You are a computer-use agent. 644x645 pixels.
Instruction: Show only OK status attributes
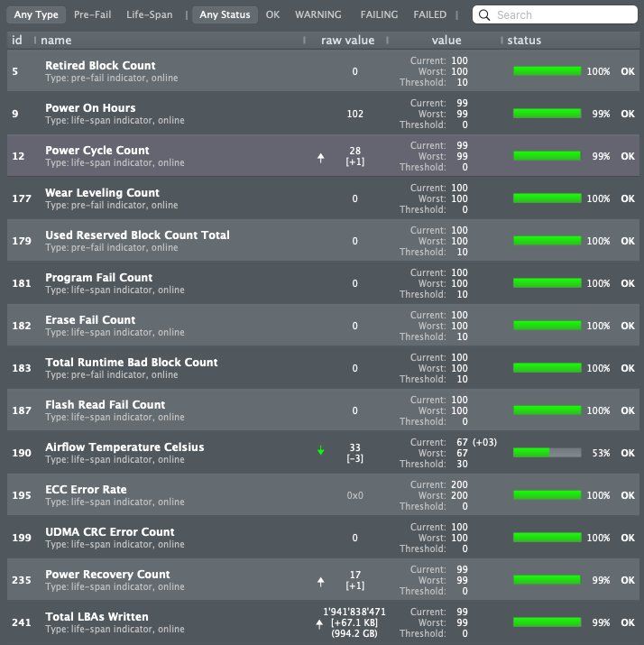(273, 15)
